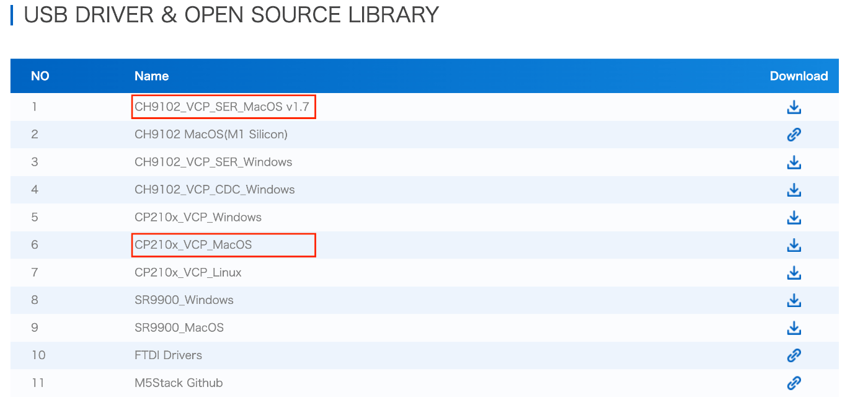Select the M5Stack Github name text
Image resolution: width=868 pixels, height=410 pixels.
179,382
